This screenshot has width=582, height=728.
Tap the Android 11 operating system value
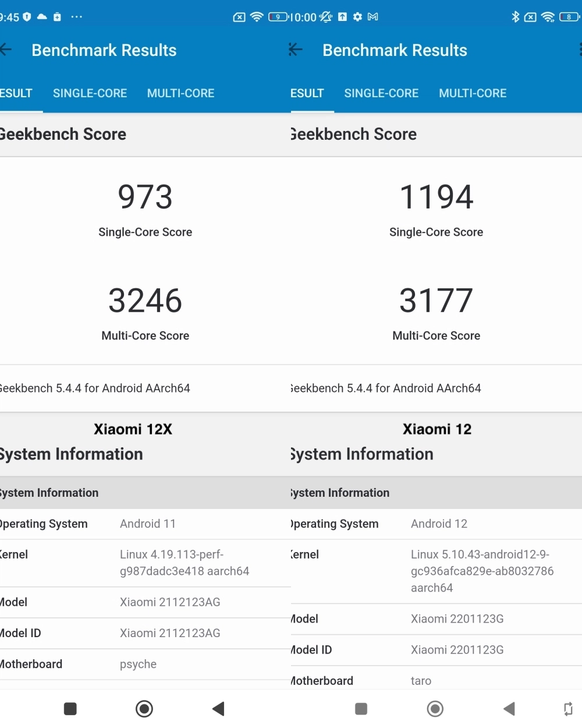pyautogui.click(x=148, y=524)
